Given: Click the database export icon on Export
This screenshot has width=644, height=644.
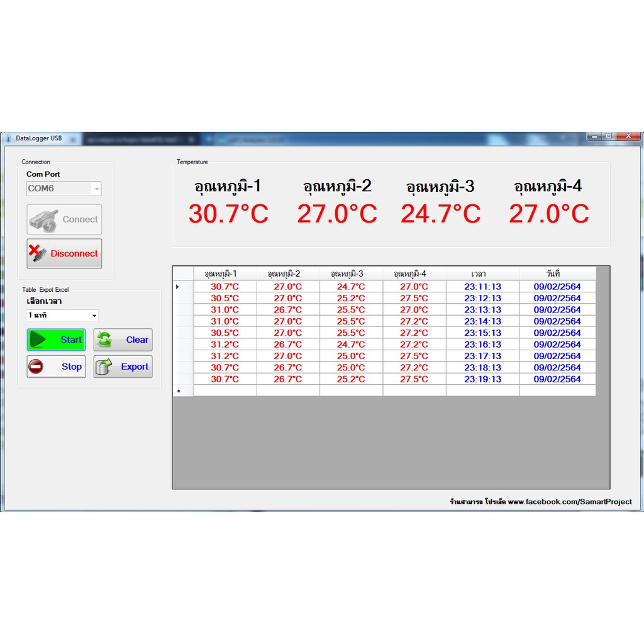Looking at the screenshot, I should 104,367.
